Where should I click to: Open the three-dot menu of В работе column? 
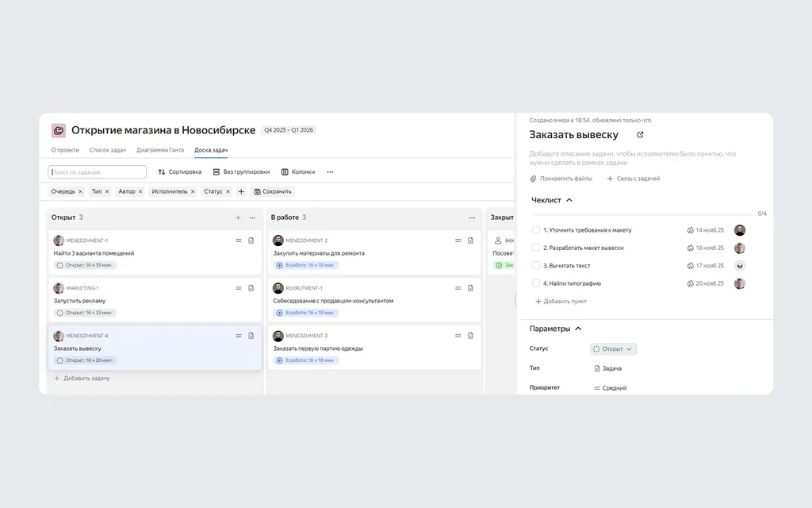coord(472,217)
